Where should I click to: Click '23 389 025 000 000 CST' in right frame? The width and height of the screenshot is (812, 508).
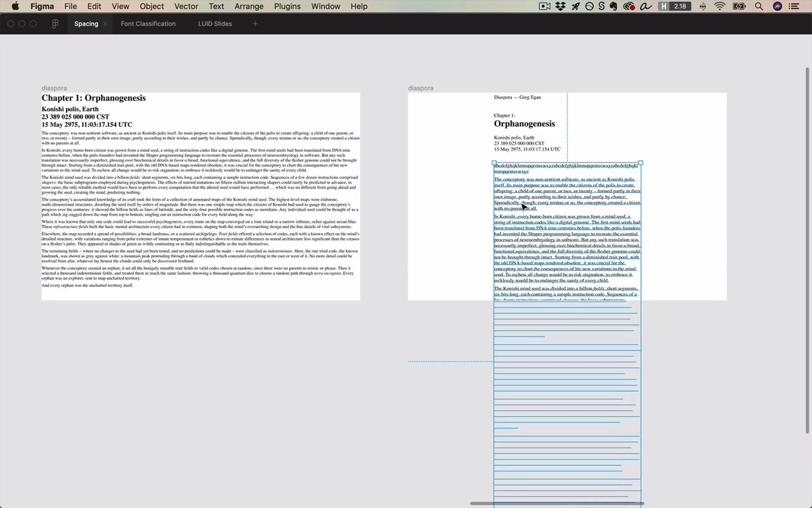click(x=519, y=144)
